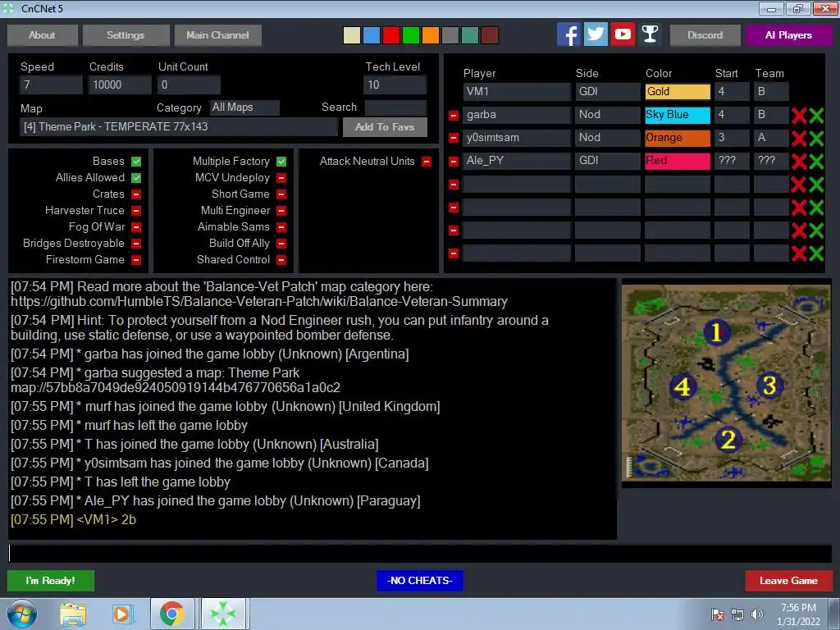
Task: Open the Balance-Veteran-Patch GitHub wiki link
Action: [x=258, y=302]
